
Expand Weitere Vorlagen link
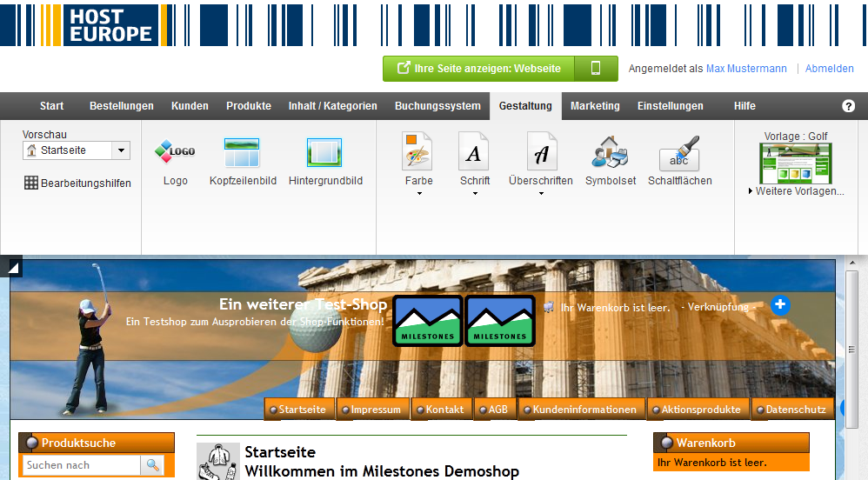coord(796,191)
